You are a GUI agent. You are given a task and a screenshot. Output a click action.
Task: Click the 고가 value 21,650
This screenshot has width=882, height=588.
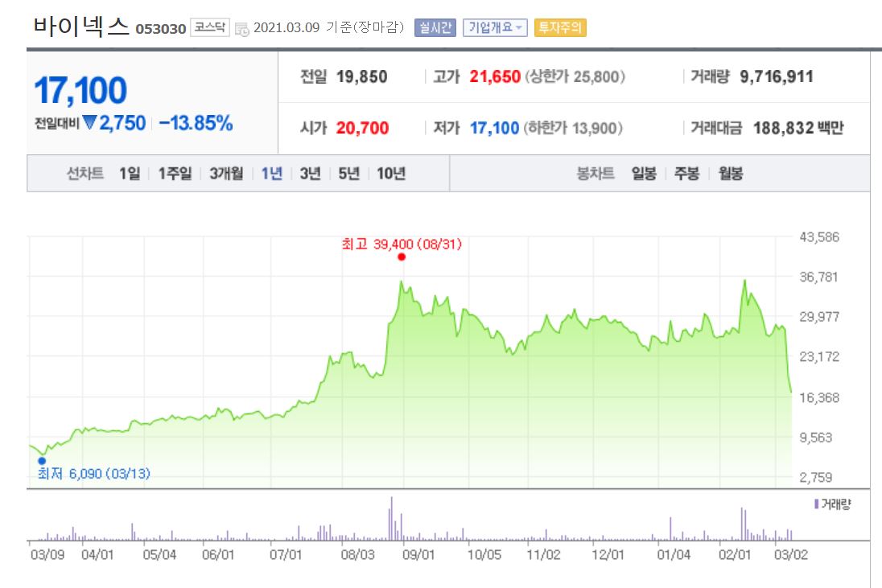(x=495, y=77)
